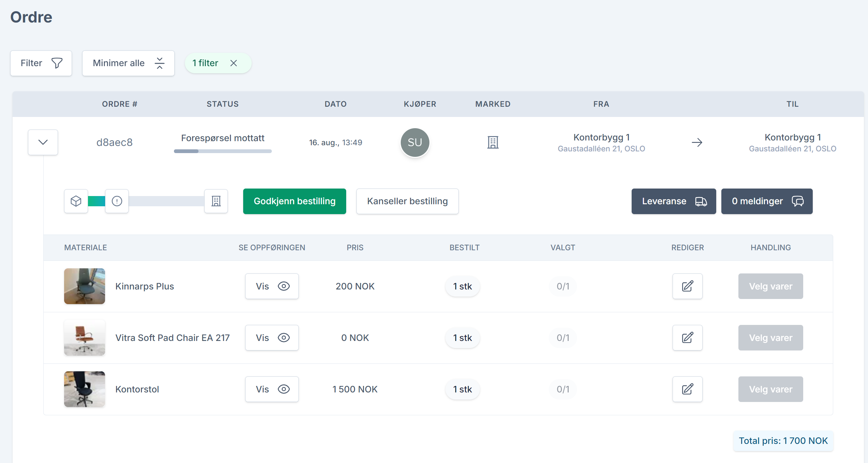Viewport: 868px width, 463px height.
Task: Click the 0/1 badge for Vitra Soft Pad
Action: click(563, 338)
